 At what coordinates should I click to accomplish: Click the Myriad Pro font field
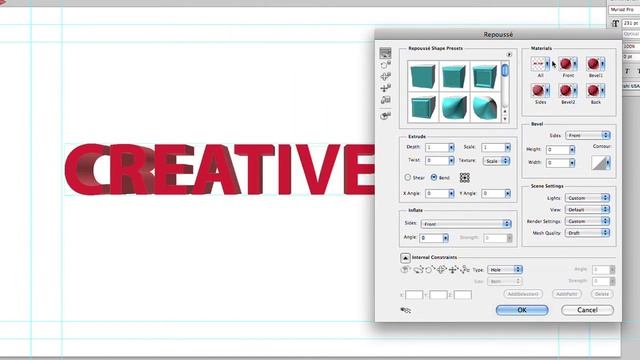[624, 9]
